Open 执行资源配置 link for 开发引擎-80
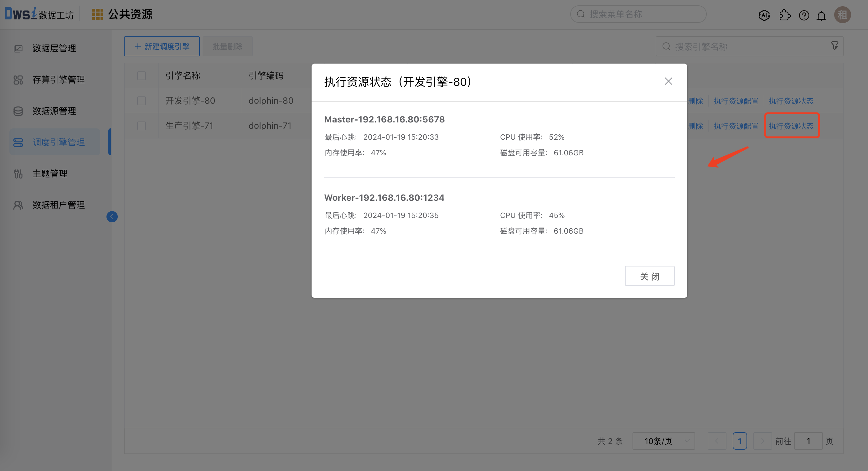The height and width of the screenshot is (471, 868). [x=736, y=101]
